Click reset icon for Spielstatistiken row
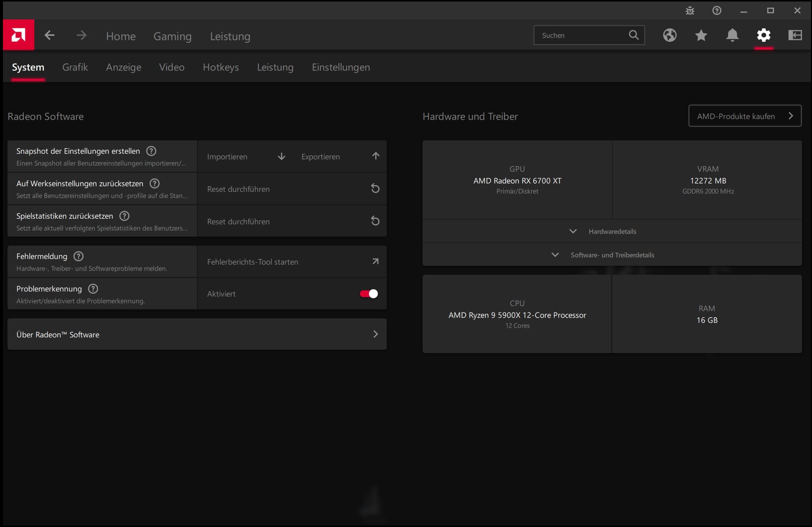The height and width of the screenshot is (527, 812). [x=375, y=221]
